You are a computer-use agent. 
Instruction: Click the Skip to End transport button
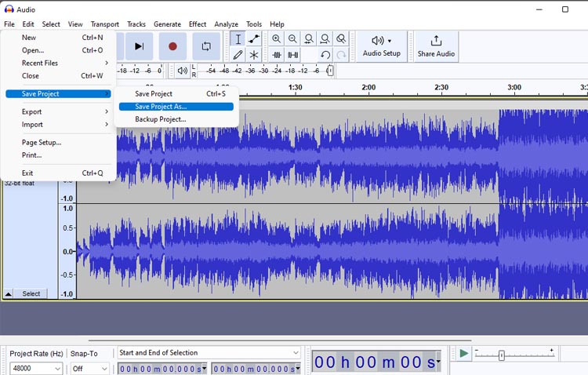coord(139,46)
